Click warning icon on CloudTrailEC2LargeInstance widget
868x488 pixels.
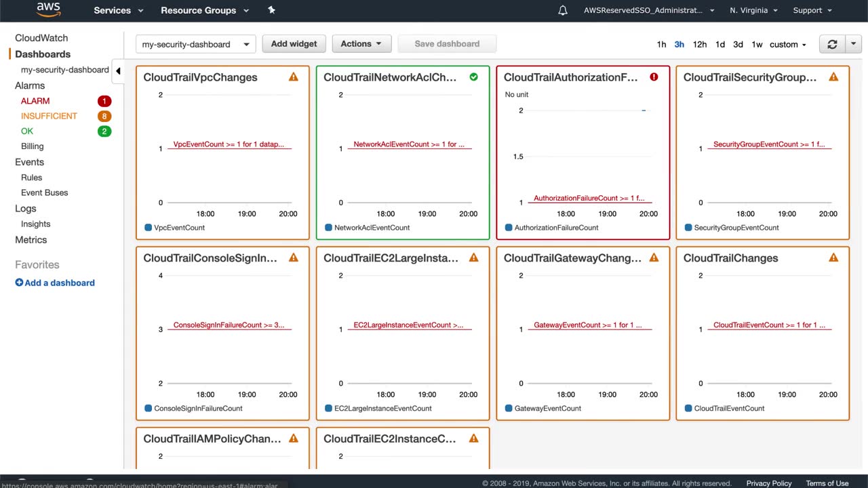(474, 258)
